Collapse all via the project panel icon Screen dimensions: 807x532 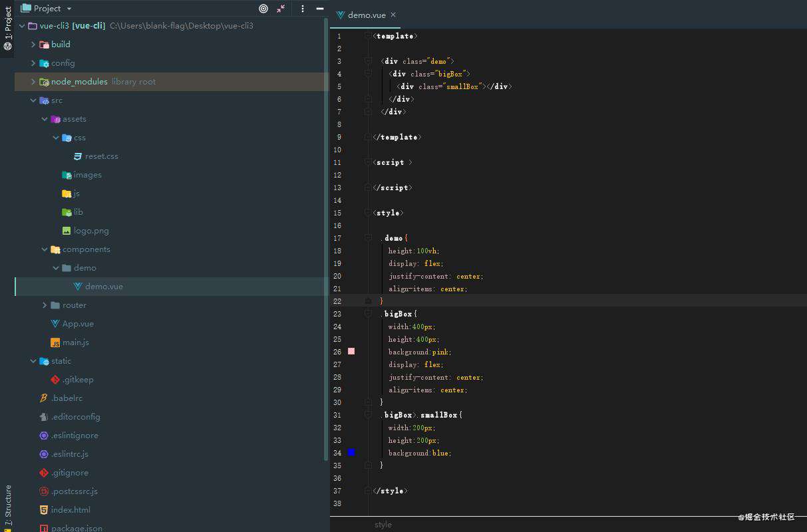pos(281,9)
